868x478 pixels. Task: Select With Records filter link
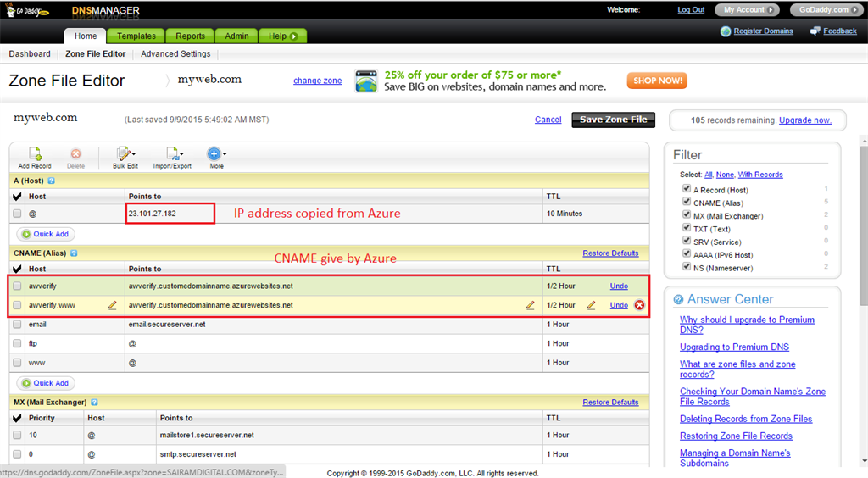[760, 175]
